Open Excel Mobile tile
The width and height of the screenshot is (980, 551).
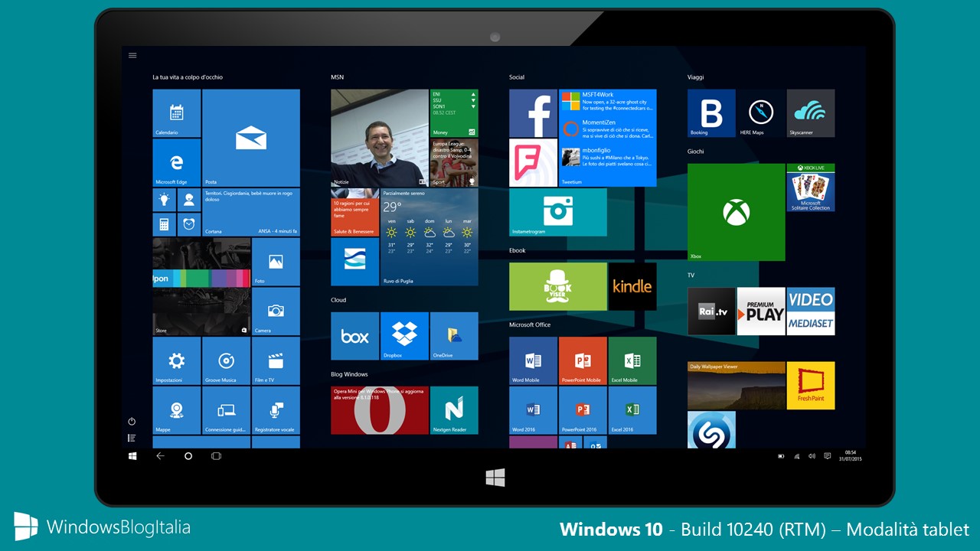click(x=632, y=360)
